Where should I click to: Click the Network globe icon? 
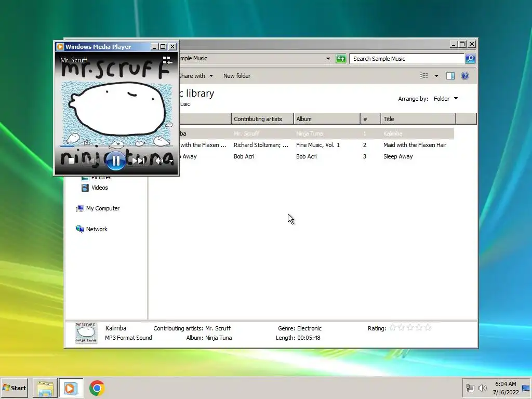[79, 229]
